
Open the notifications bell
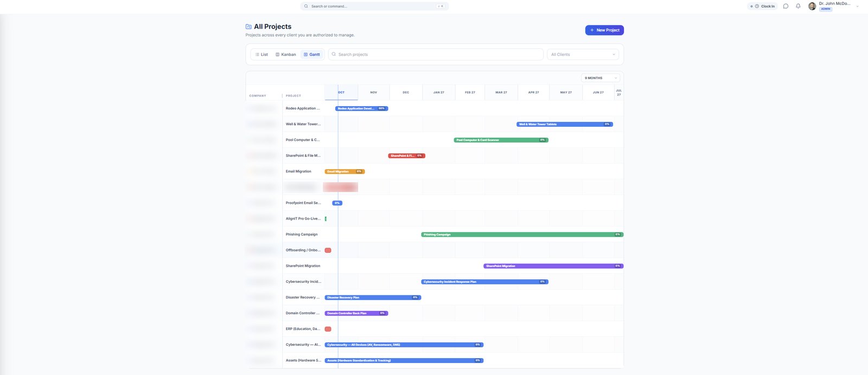click(x=798, y=6)
